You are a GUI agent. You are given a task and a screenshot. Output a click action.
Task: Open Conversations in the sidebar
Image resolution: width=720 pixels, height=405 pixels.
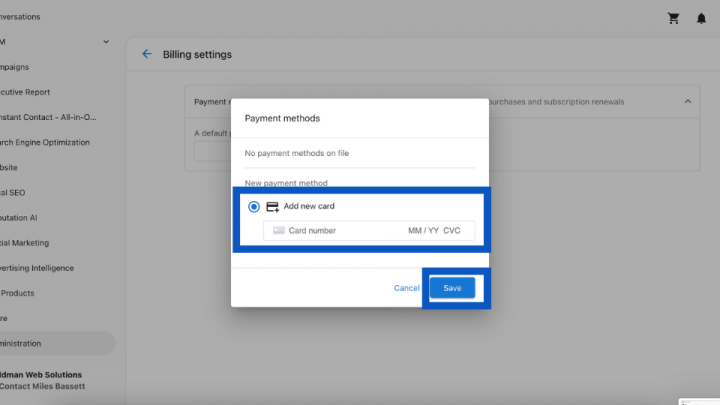click(x=20, y=17)
